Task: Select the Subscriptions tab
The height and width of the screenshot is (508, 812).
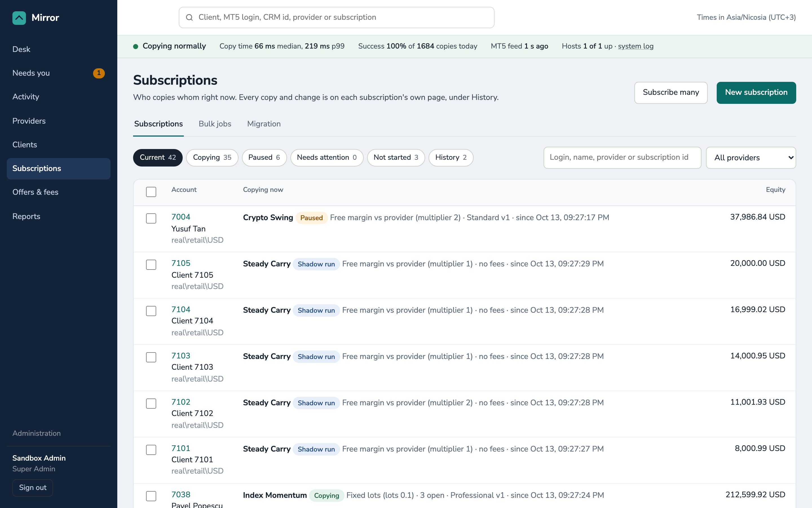Action: [158, 124]
